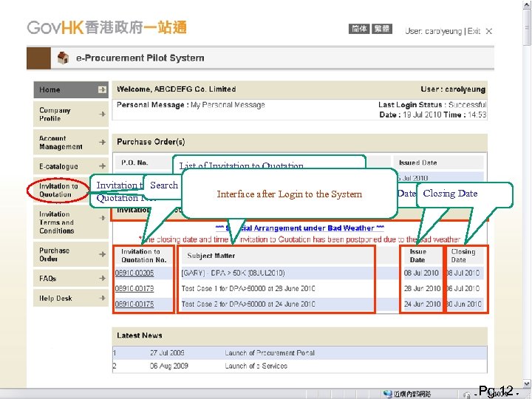This screenshot has height=399, width=532.
Task: Open the Home menu item
Action: pyautogui.click(x=71, y=89)
